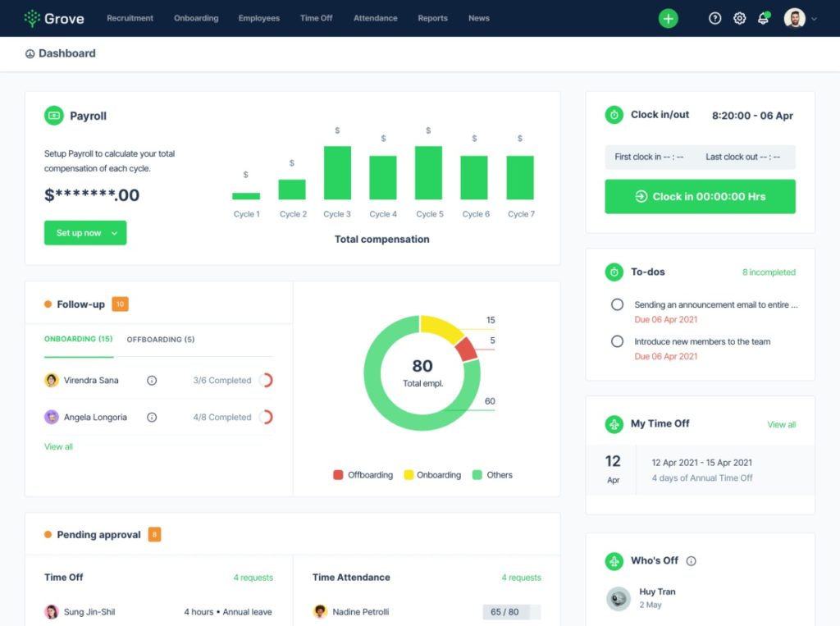
Task: Click the yellow onboarding donut segment
Action: coord(441,327)
